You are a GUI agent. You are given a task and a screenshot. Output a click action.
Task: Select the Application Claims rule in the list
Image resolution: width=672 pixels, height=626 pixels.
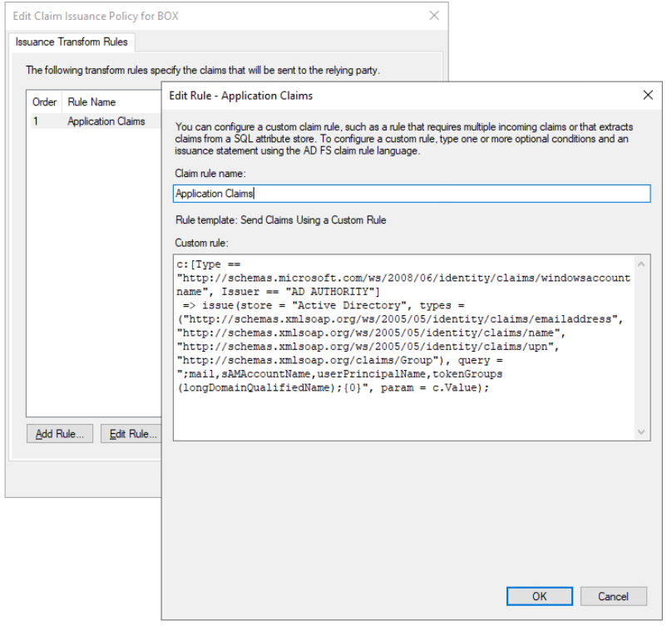pyautogui.click(x=106, y=121)
